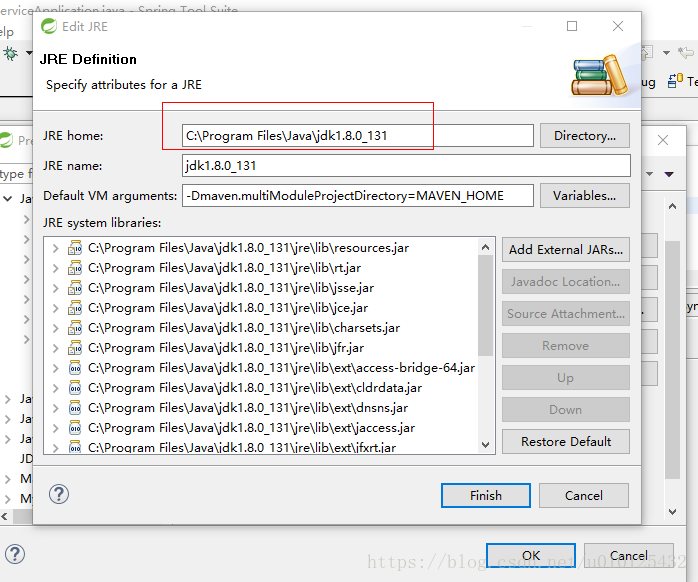Expand the jce.jar library entry
Screen dimensions: 698x582
tap(55, 308)
